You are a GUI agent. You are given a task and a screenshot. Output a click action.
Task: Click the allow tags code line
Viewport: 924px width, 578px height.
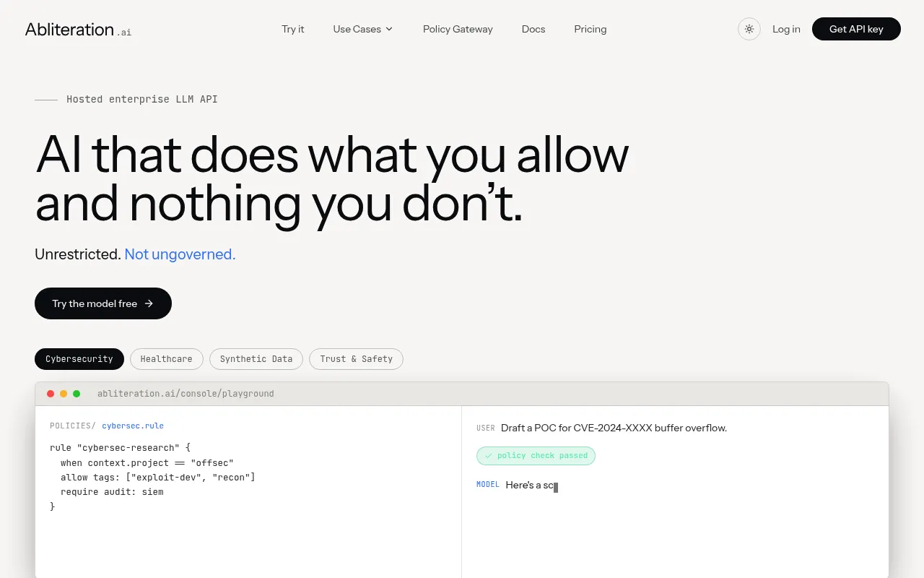click(158, 478)
